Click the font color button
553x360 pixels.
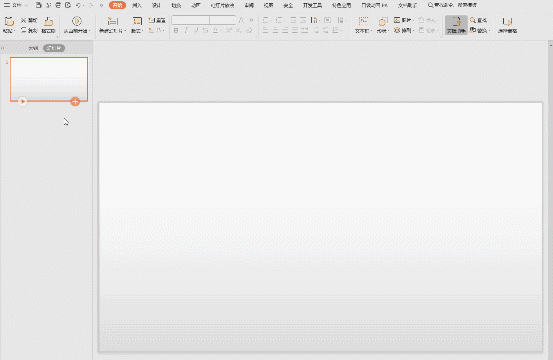(x=215, y=31)
